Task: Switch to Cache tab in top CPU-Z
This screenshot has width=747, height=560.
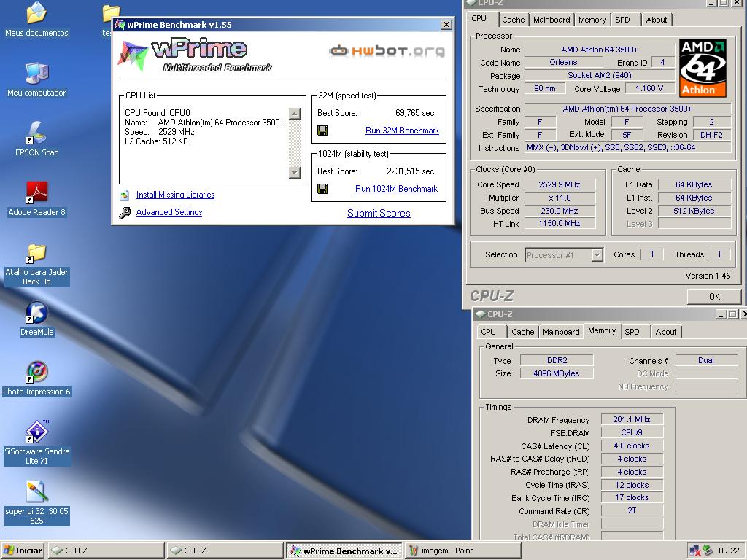Action: [x=513, y=20]
